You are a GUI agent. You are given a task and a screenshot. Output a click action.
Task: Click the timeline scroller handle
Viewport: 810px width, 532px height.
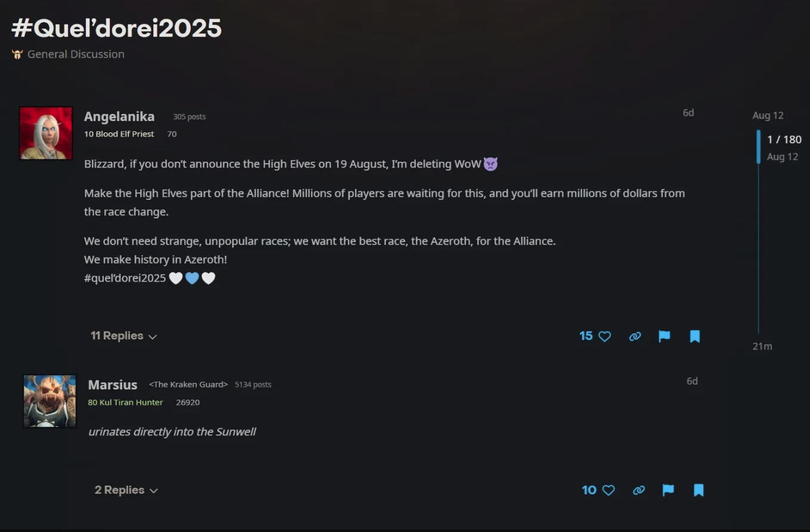[x=759, y=147]
